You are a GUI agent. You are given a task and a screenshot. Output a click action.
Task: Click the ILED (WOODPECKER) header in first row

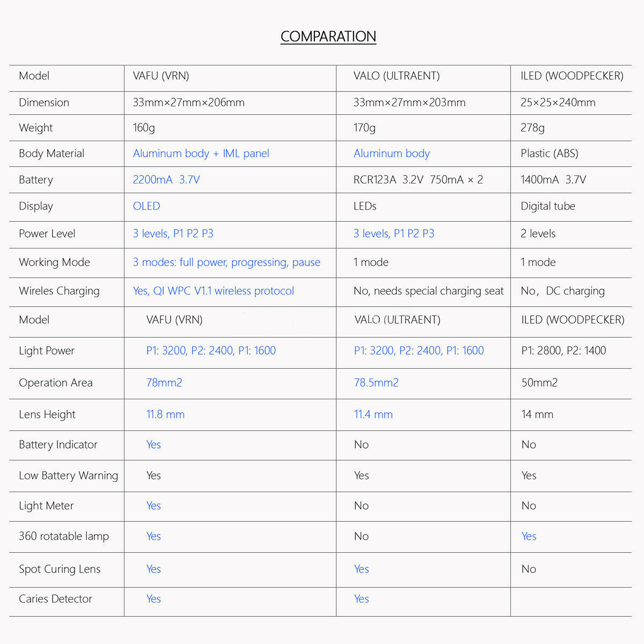pyautogui.click(x=572, y=76)
